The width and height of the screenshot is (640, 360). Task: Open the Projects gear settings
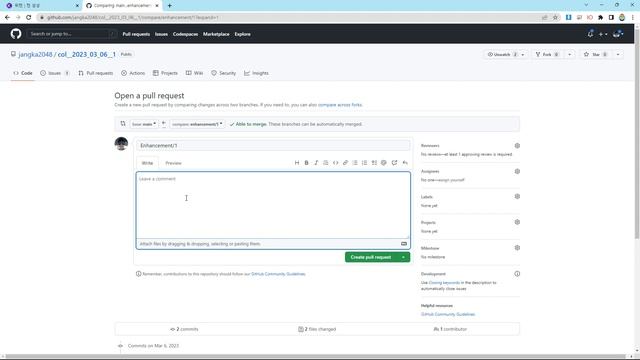click(517, 222)
